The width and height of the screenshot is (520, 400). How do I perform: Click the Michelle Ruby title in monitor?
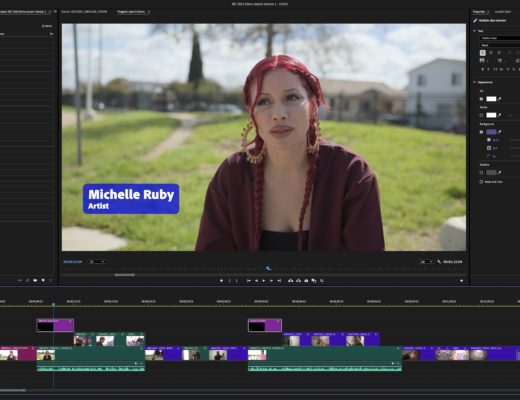[131, 195]
